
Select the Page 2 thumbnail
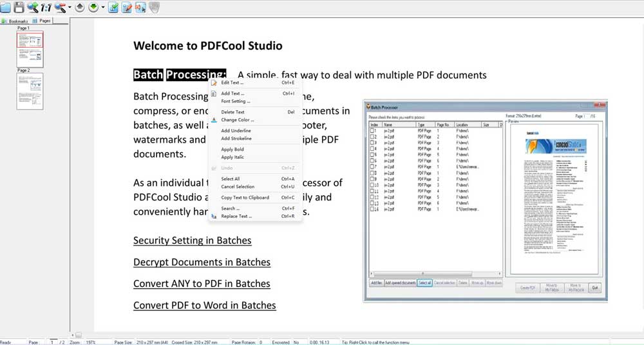pyautogui.click(x=30, y=92)
